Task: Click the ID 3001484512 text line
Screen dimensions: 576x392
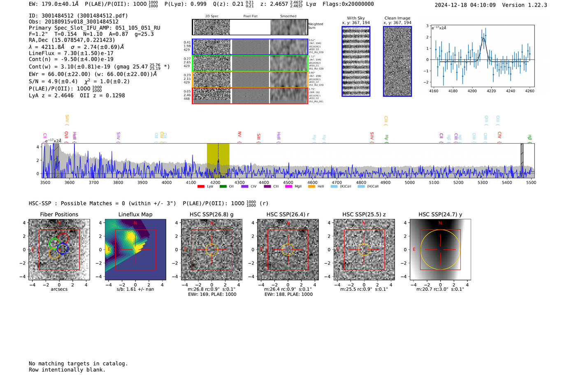Action: click(x=78, y=16)
